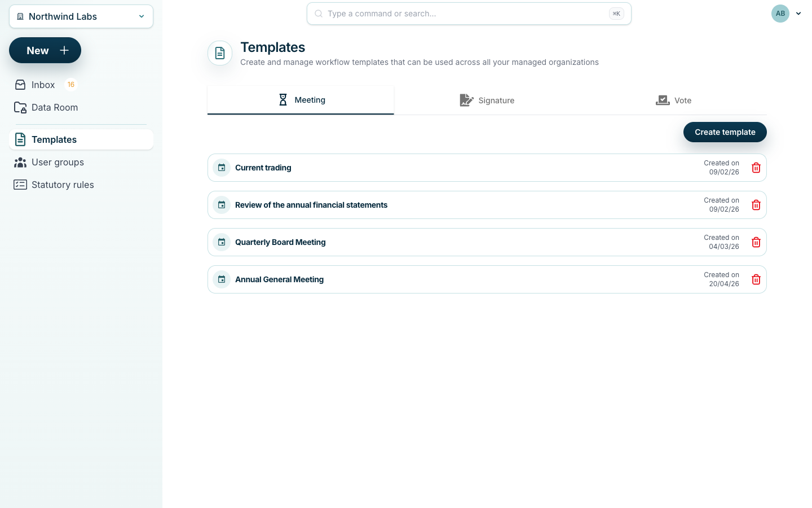Delete Review of the annual financial statements template
812x508 pixels.
coord(756,205)
